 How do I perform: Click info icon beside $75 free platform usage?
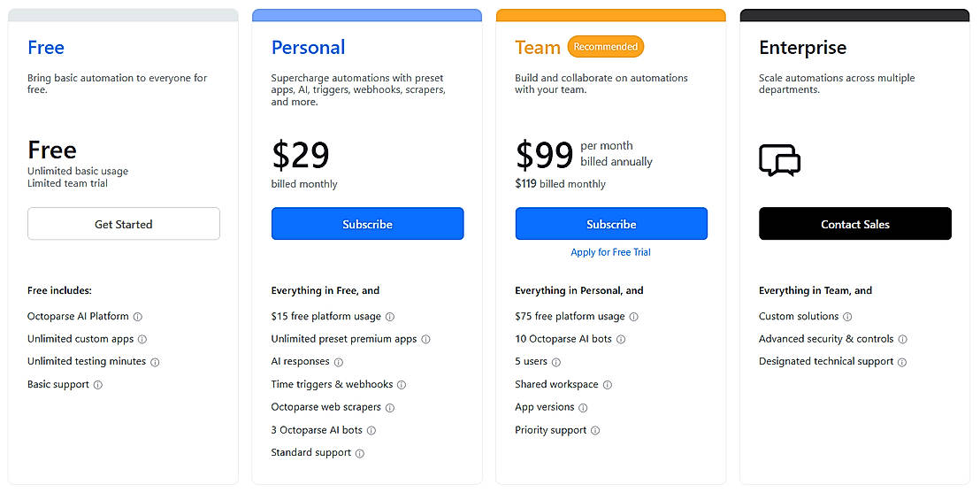(x=634, y=317)
